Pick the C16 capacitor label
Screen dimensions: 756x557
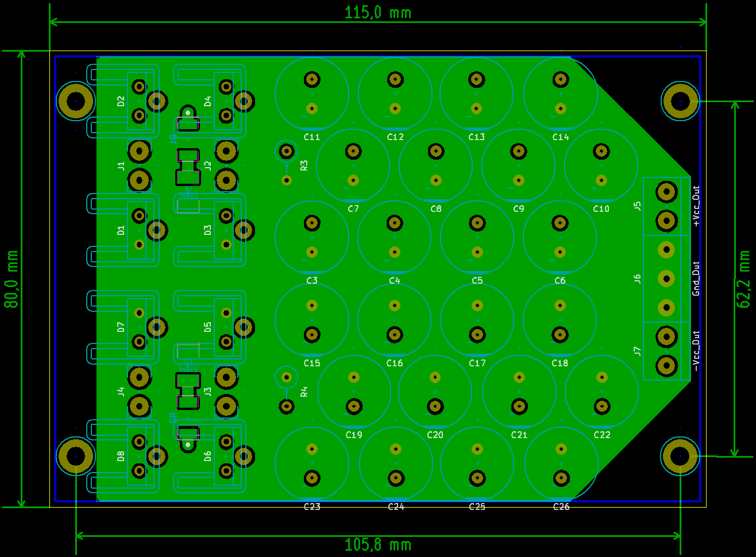click(x=395, y=363)
